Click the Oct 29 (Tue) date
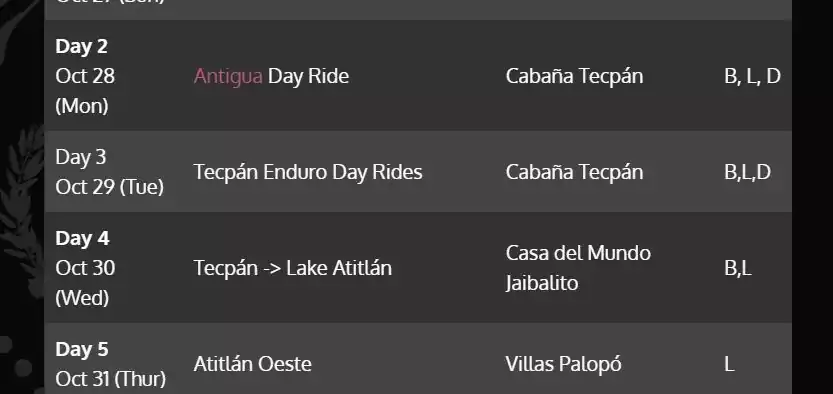This screenshot has width=833, height=394. [x=109, y=187]
